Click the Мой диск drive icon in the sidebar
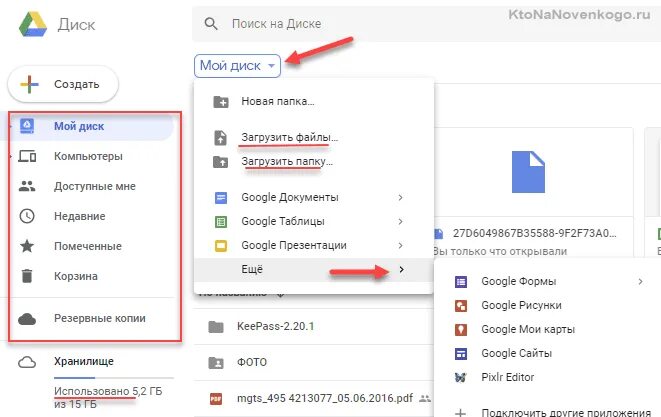Image resolution: width=661 pixels, height=417 pixels. click(x=27, y=126)
